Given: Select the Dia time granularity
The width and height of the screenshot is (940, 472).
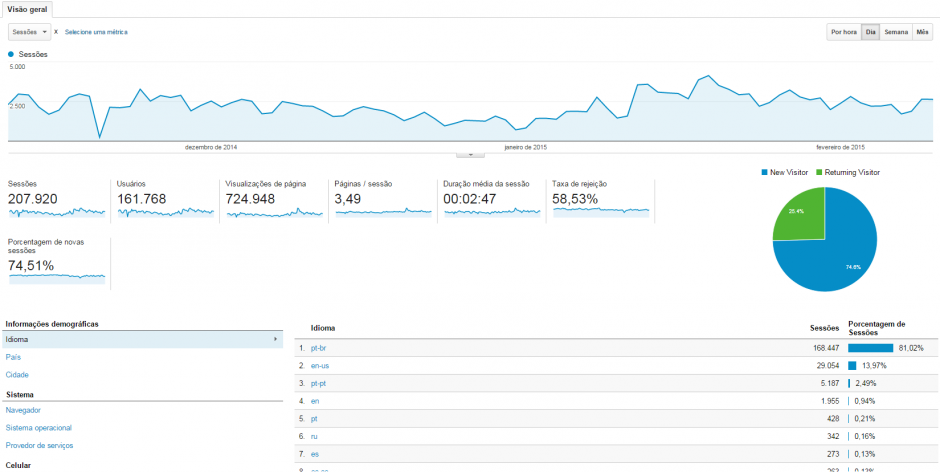Looking at the screenshot, I should [870, 32].
